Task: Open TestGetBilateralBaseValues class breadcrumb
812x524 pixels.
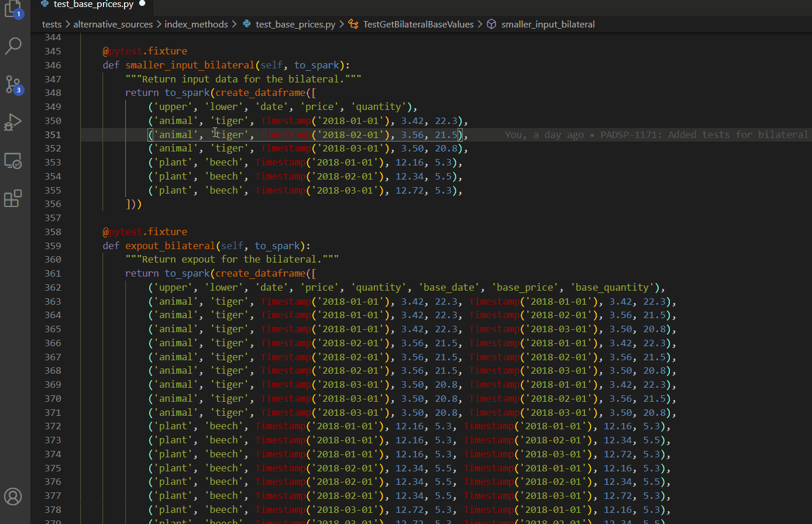Action: [x=418, y=25]
